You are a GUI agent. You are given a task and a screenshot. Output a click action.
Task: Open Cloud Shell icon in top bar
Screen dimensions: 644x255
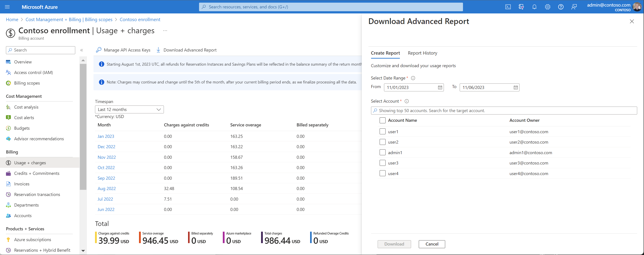click(x=508, y=7)
